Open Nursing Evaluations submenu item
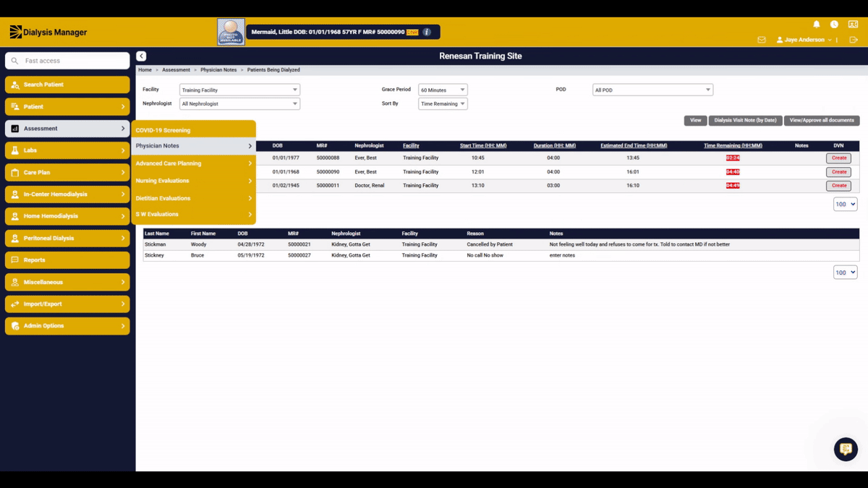The height and width of the screenshot is (488, 868). 193,181
